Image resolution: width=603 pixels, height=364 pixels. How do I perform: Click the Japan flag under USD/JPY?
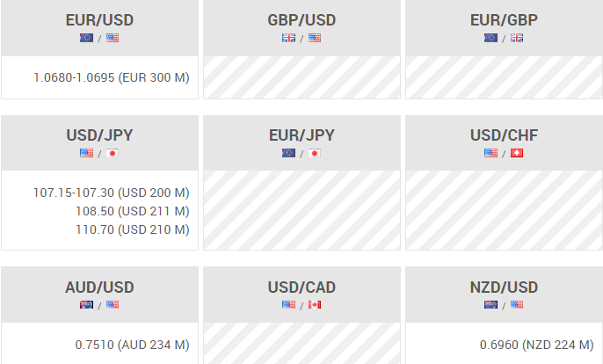coord(113,153)
